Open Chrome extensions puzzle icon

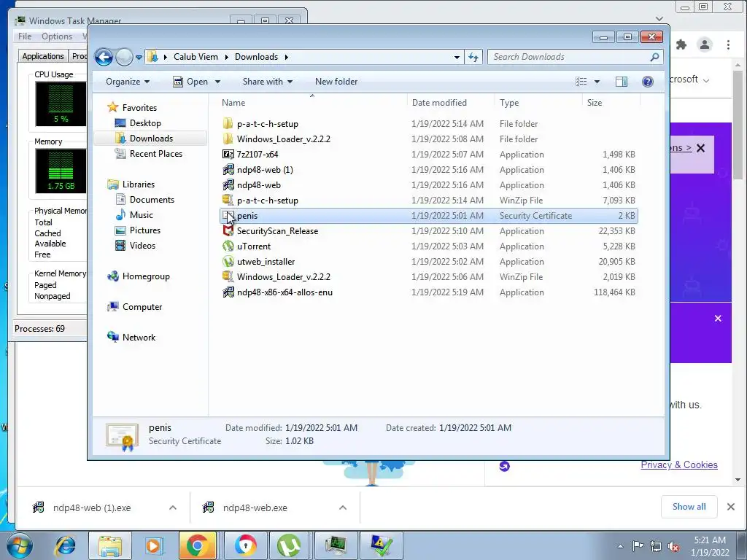pyautogui.click(x=681, y=44)
